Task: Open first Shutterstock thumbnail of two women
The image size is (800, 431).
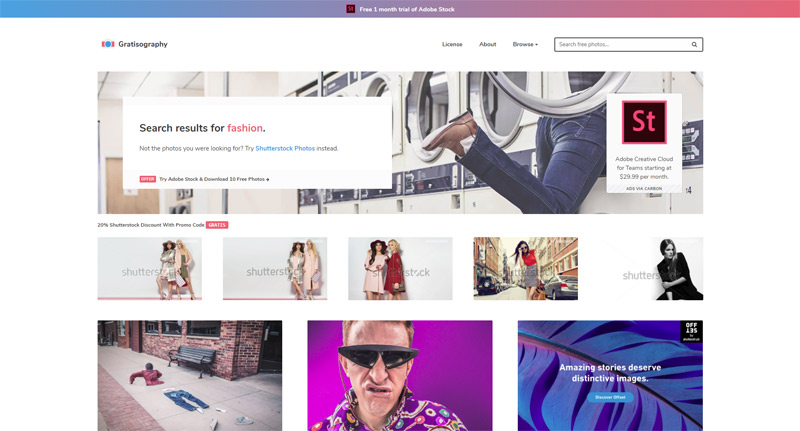Action: pos(149,268)
